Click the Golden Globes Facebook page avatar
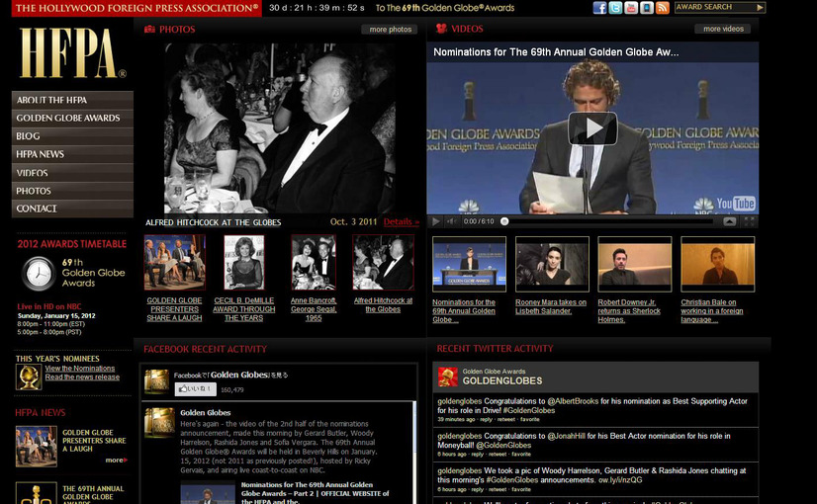The image size is (817, 504). coord(156,381)
